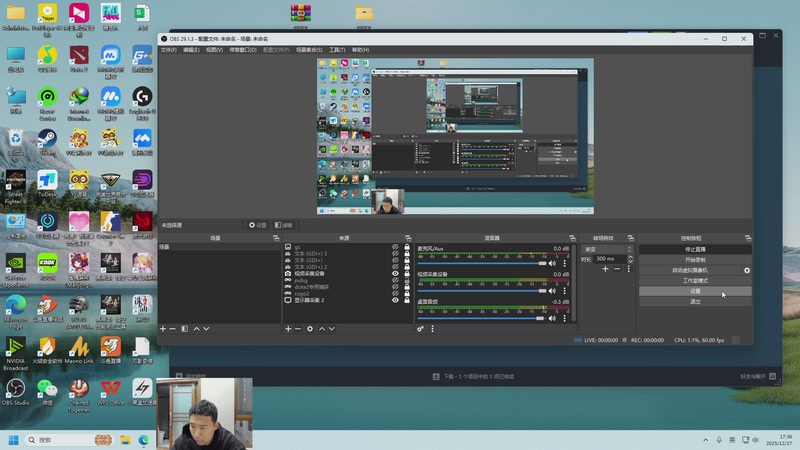Pop out the Sources dock panel icon

click(408, 238)
